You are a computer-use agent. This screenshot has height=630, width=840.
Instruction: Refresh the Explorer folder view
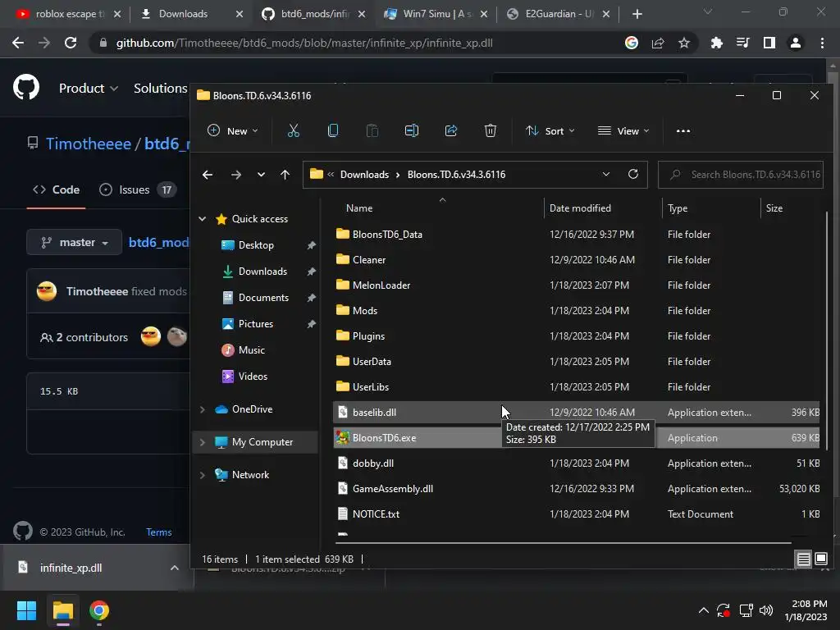click(632, 174)
